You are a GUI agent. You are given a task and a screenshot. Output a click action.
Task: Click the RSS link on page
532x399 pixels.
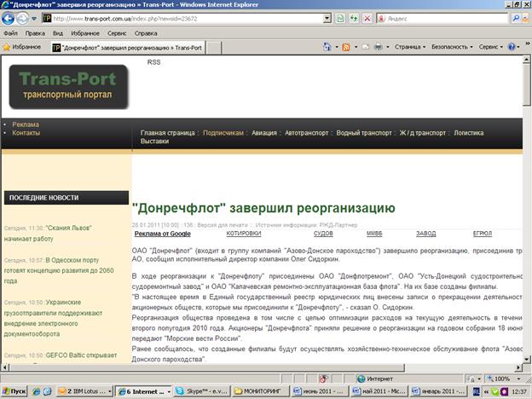click(153, 62)
